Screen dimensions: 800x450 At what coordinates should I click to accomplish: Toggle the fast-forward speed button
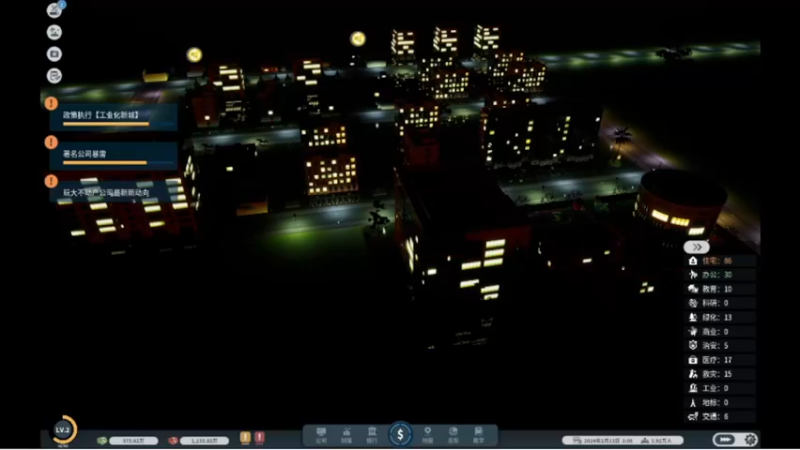pos(724,439)
